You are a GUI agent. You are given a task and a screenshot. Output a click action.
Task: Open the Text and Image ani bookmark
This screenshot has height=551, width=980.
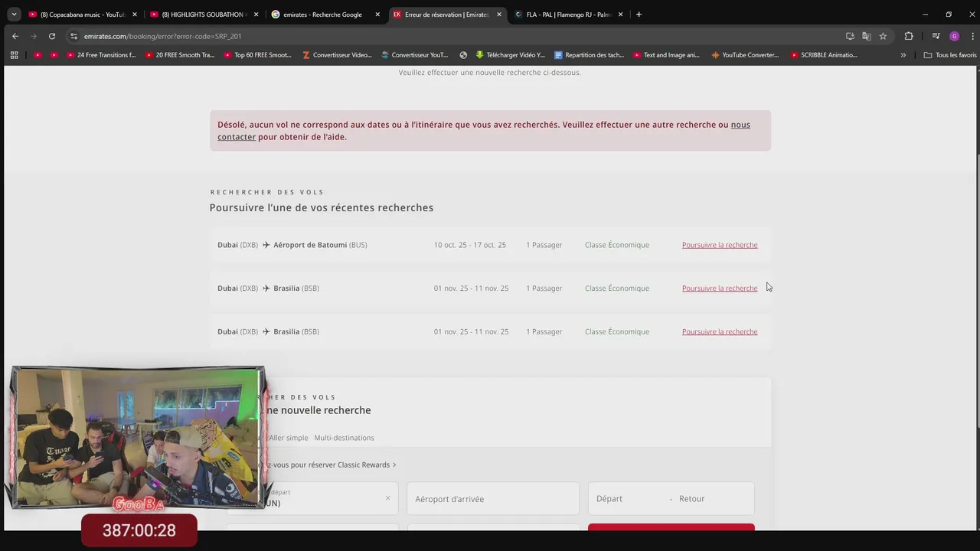coord(666,55)
